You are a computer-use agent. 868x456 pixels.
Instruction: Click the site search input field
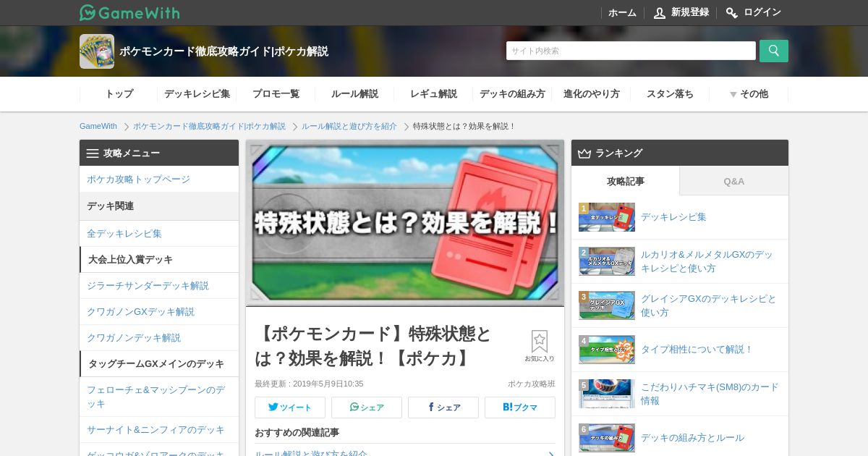631,51
